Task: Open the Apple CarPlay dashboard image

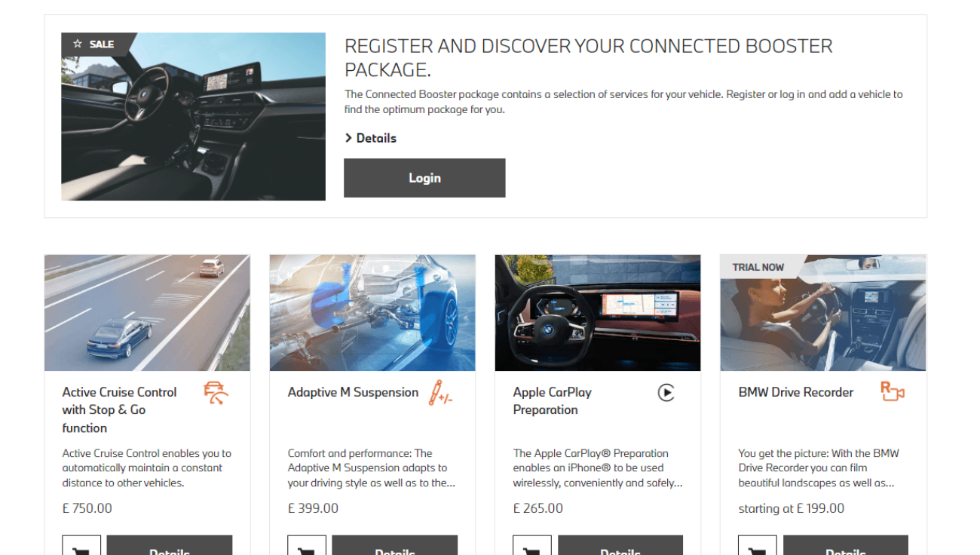Action: click(598, 313)
